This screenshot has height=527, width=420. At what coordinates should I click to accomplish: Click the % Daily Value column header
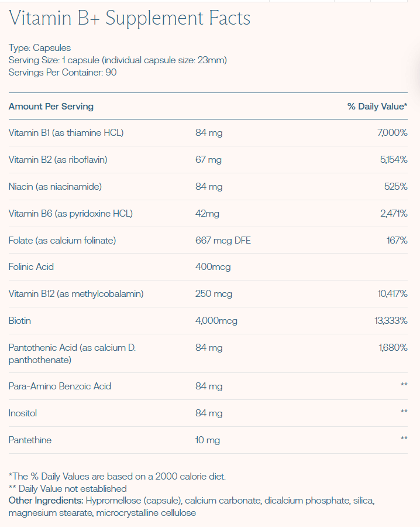377,107
